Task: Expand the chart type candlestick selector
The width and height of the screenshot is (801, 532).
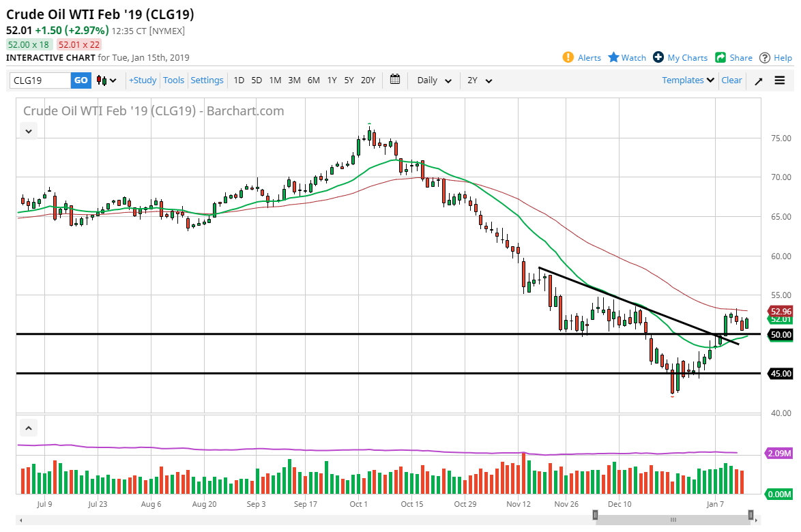Action: [x=102, y=80]
